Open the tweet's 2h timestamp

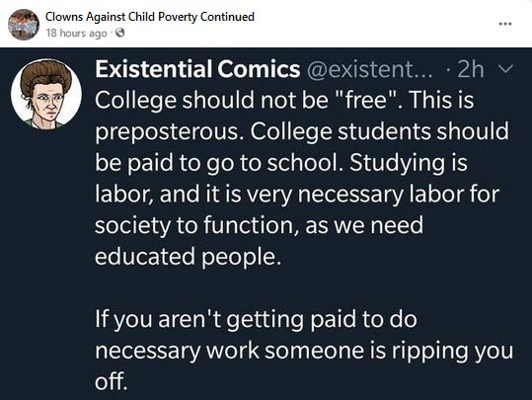470,69
